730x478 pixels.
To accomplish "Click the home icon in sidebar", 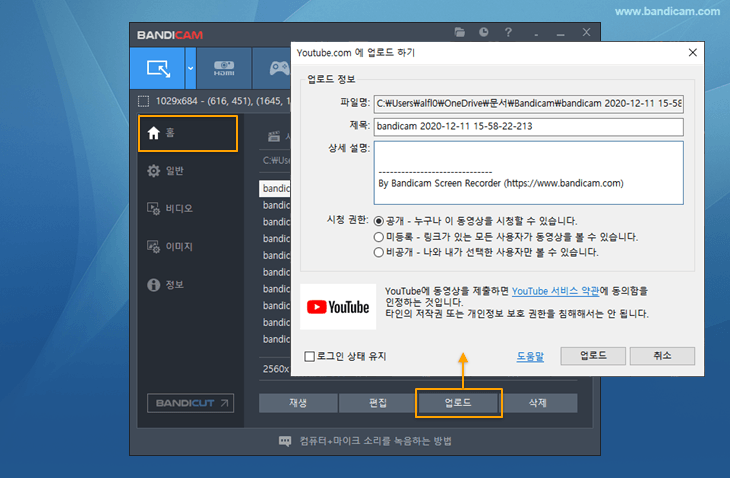I will pyautogui.click(x=154, y=133).
